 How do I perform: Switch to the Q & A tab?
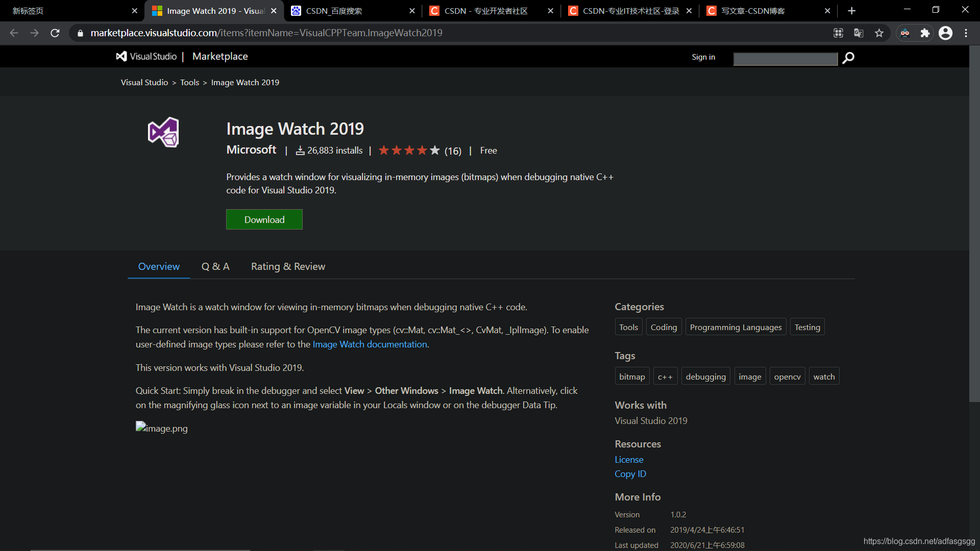point(215,266)
